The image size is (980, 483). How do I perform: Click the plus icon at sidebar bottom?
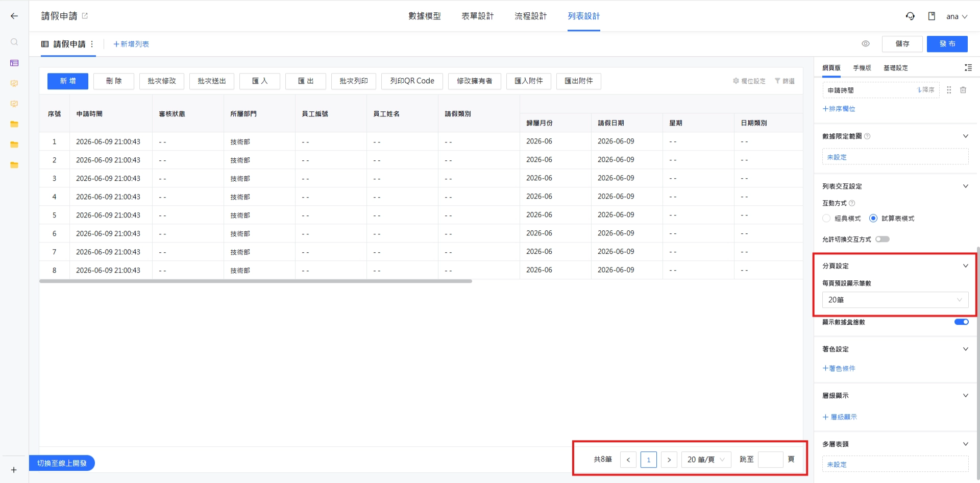click(14, 470)
